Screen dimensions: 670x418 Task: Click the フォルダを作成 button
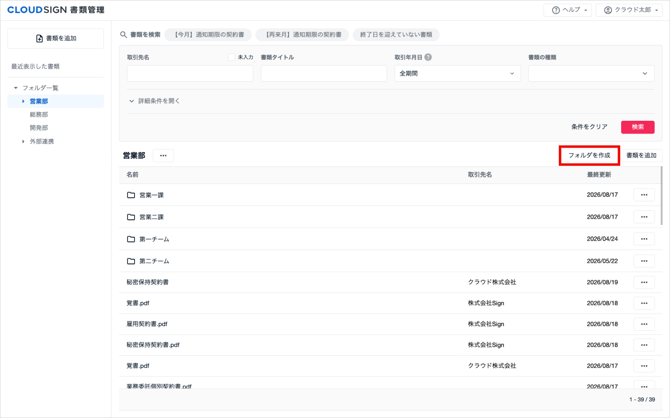(589, 156)
